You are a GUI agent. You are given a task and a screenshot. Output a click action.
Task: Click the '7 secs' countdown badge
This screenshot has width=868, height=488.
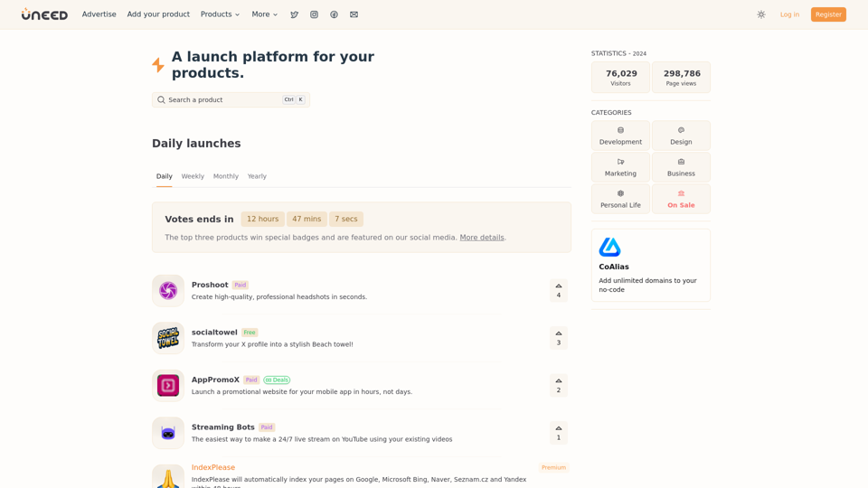(x=346, y=219)
